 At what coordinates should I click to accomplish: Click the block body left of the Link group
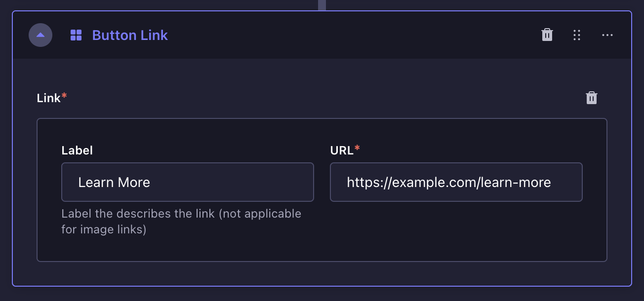25,188
